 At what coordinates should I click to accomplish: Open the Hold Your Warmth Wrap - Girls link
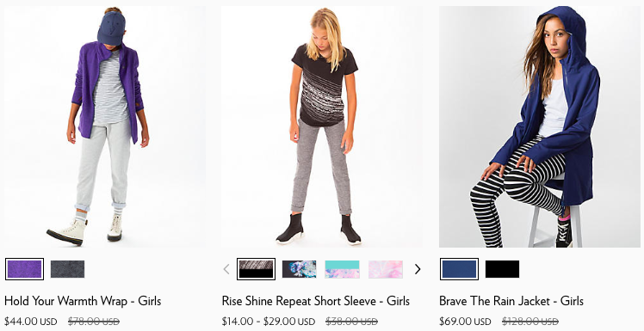pos(83,301)
